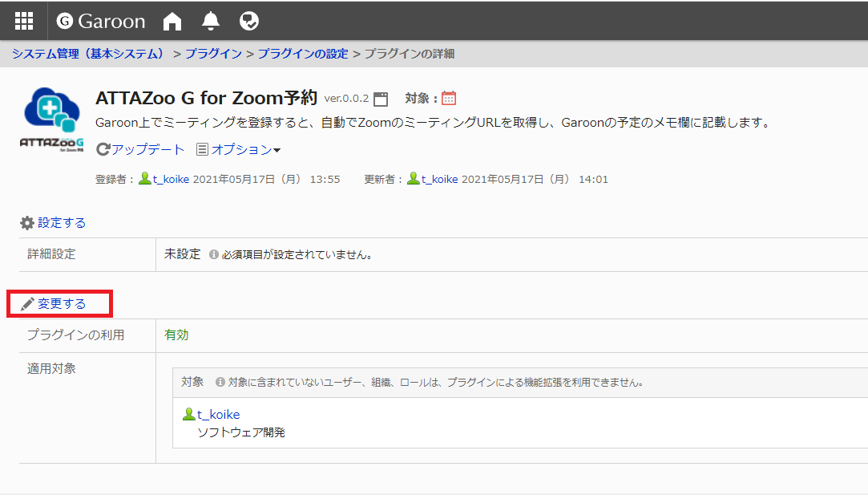Click the info icon in 対象 header

220,382
